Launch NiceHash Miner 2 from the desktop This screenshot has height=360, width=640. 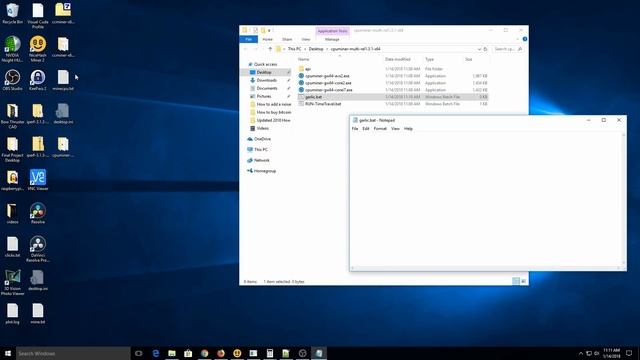38,49
